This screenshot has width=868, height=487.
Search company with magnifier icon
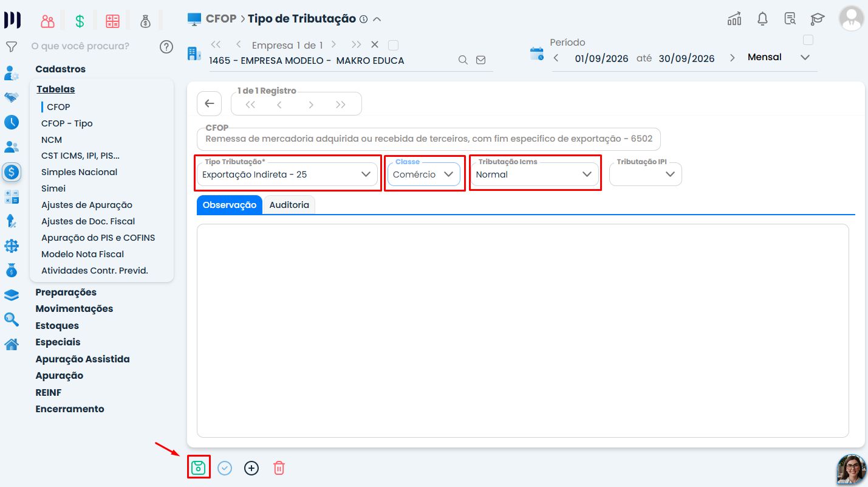coord(463,60)
